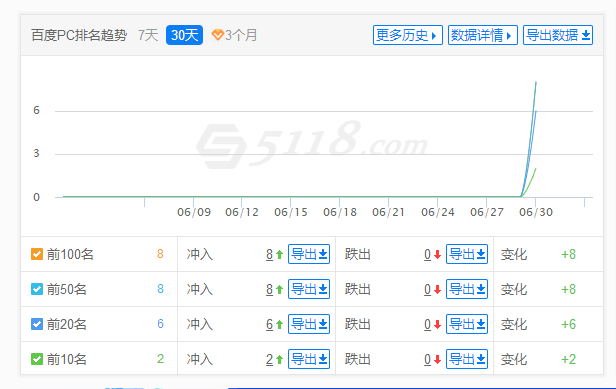Open 数据详情 button

pyautogui.click(x=482, y=35)
